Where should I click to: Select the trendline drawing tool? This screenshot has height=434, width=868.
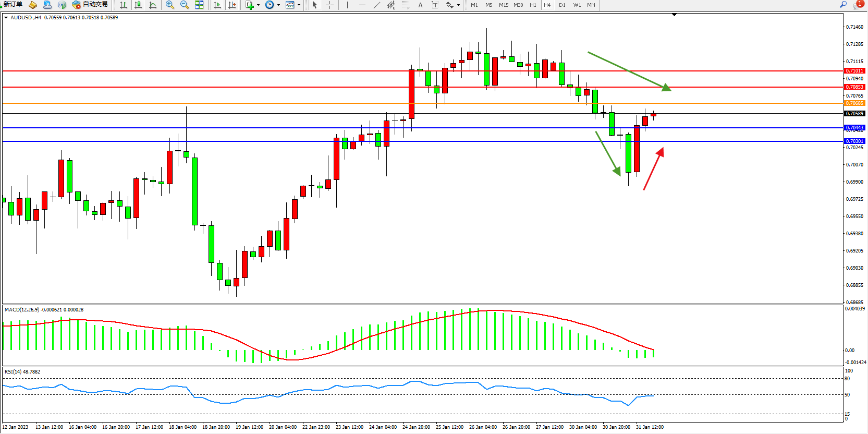click(377, 5)
